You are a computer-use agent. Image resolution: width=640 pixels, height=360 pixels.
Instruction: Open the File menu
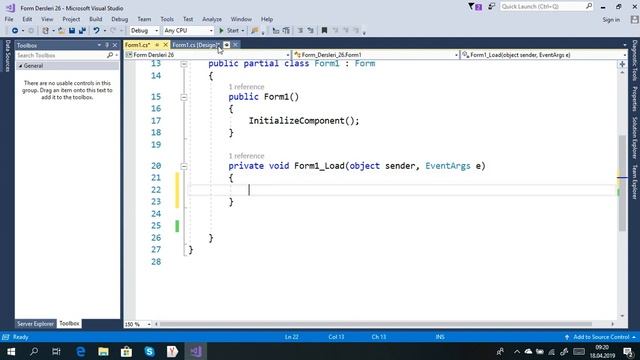click(9, 19)
